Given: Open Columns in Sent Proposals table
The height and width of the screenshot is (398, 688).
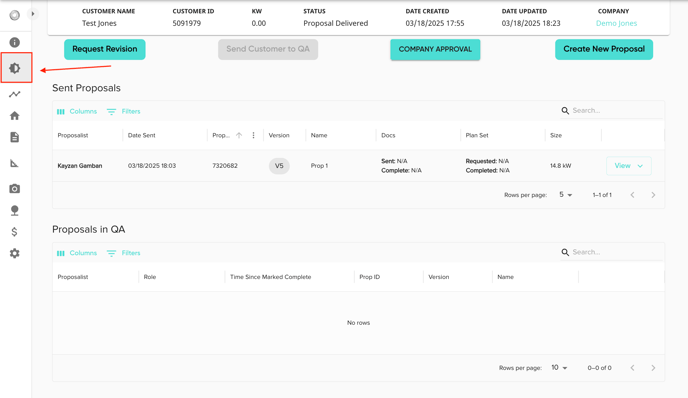Looking at the screenshot, I should [77, 111].
